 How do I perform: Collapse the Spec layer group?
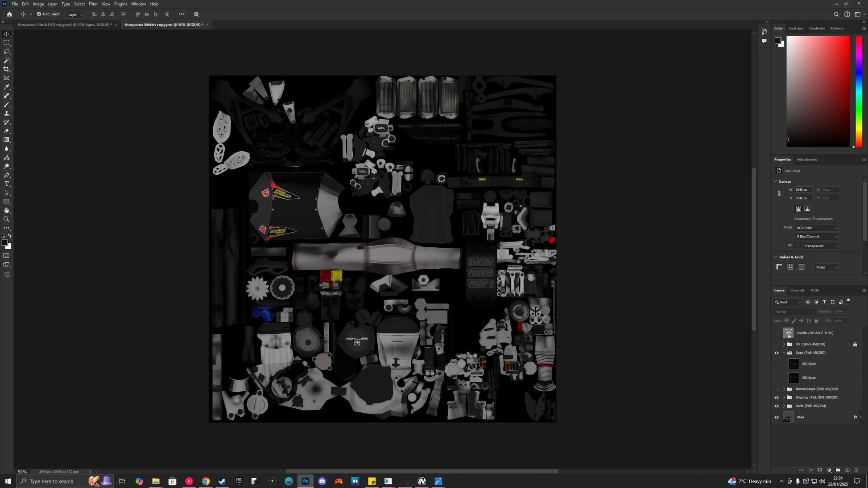pos(784,353)
